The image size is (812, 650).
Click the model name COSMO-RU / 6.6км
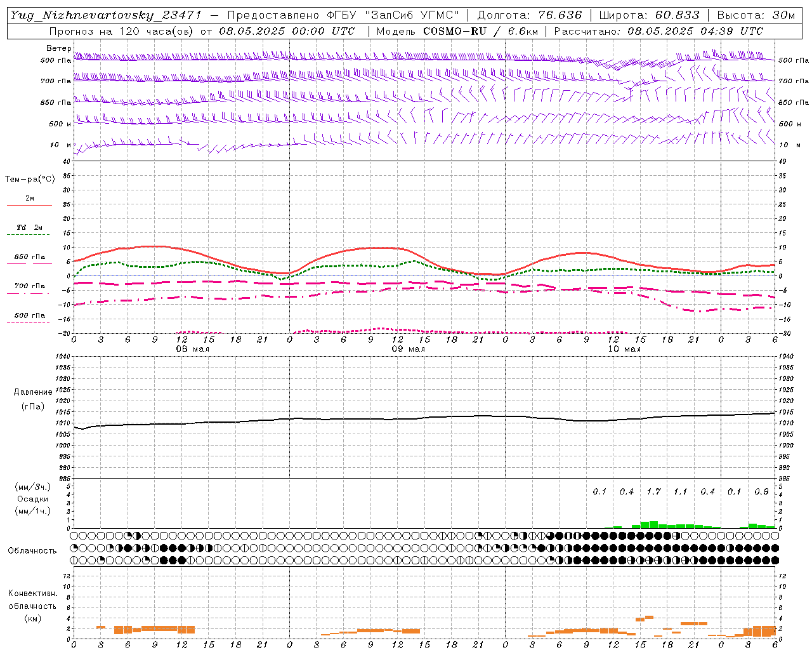[x=480, y=31]
